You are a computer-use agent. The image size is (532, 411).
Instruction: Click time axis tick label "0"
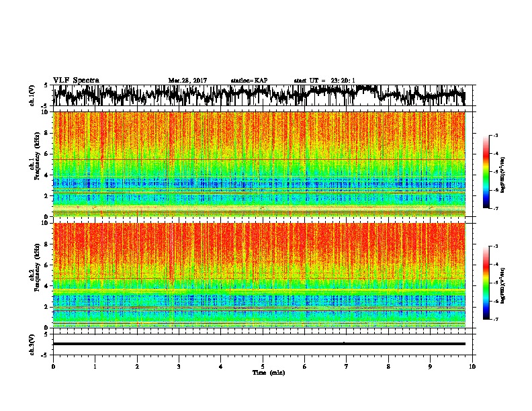click(x=53, y=367)
